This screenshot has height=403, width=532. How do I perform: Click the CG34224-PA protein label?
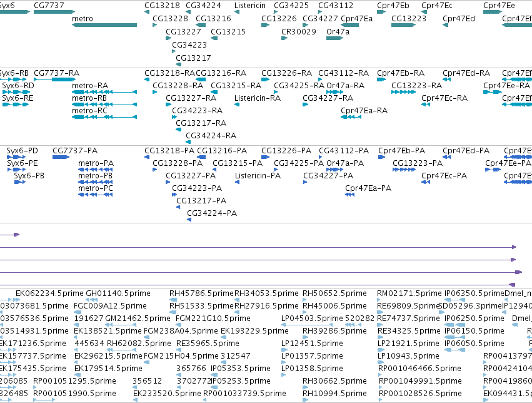coord(212,213)
